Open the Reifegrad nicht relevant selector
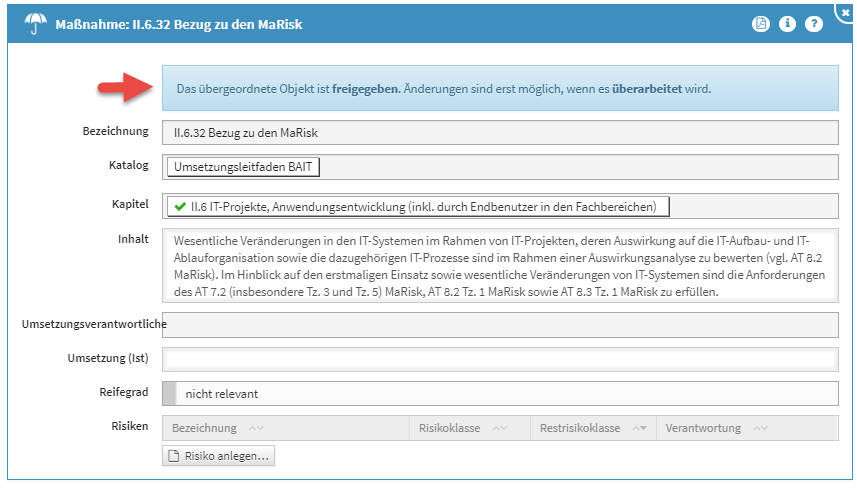Viewport: 857px width, 488px height. [x=500, y=393]
